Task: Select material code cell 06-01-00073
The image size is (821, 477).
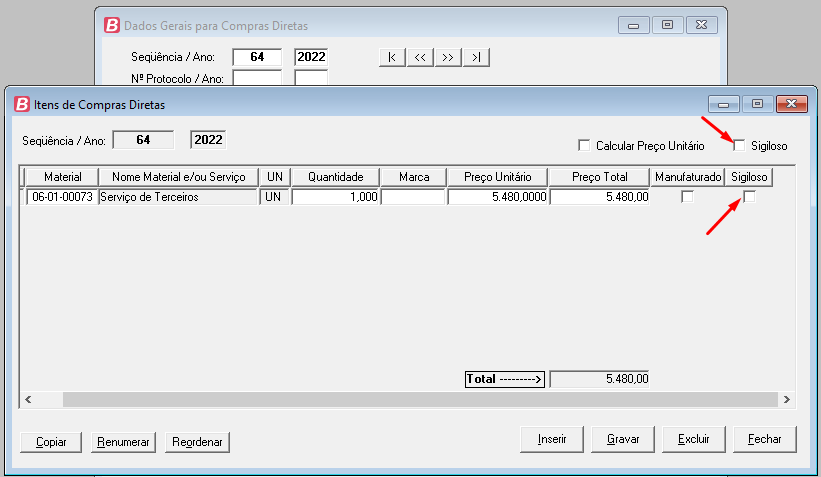Action: 62,197
